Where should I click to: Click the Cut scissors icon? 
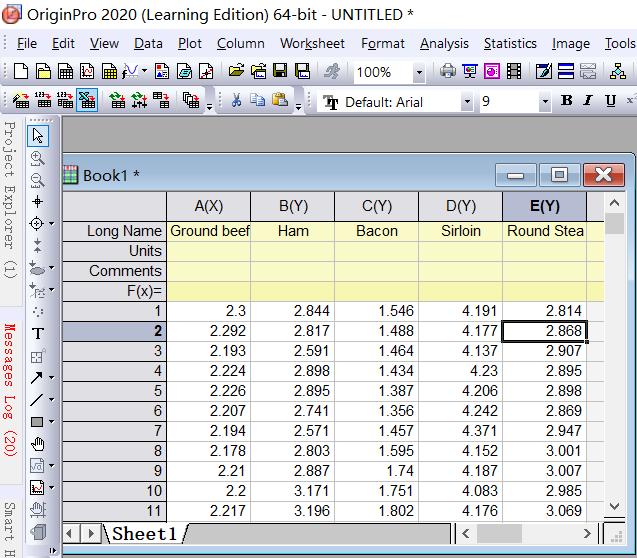(236, 101)
